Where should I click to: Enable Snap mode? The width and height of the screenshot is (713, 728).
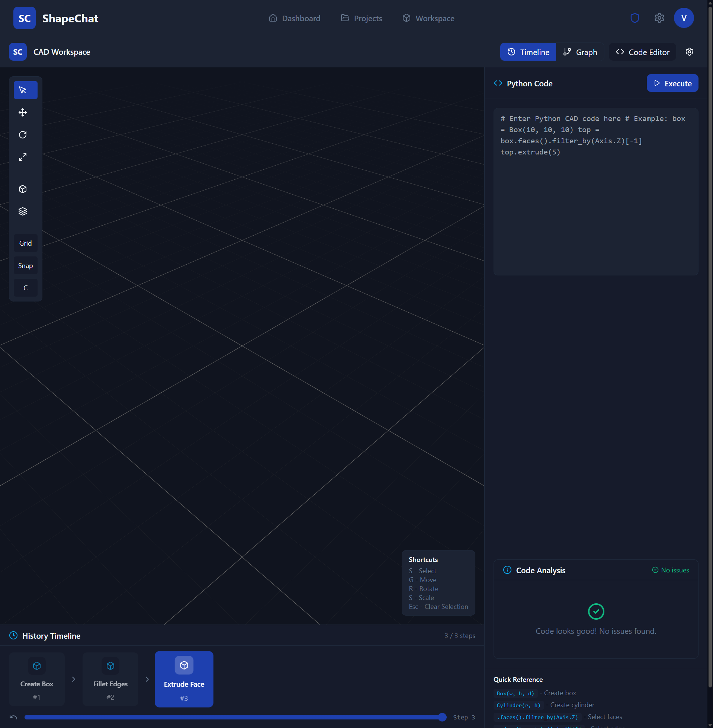[x=25, y=265]
